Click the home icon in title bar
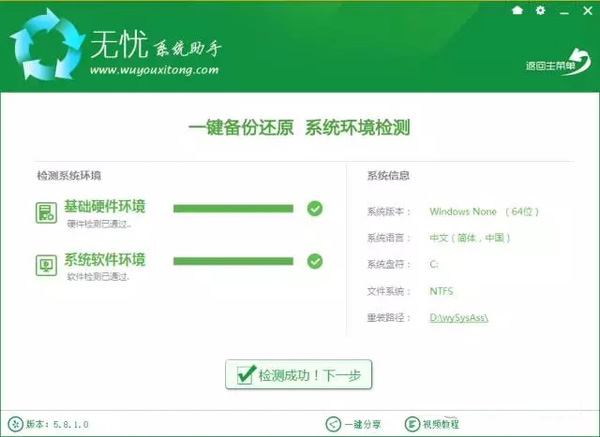This screenshot has height=437, width=600. click(x=517, y=10)
